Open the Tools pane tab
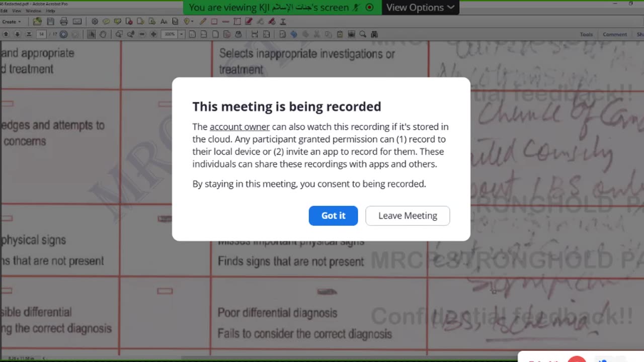Viewport: 644px width, 362px height. (586, 34)
